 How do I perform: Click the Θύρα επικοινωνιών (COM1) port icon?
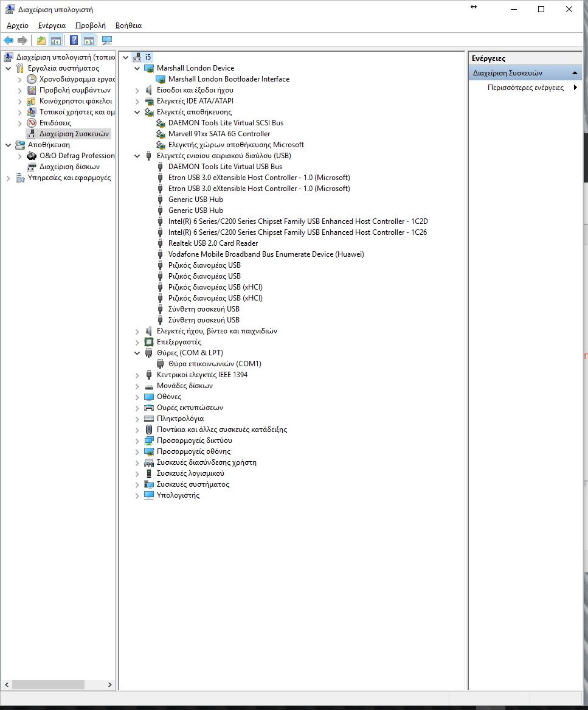(x=161, y=364)
